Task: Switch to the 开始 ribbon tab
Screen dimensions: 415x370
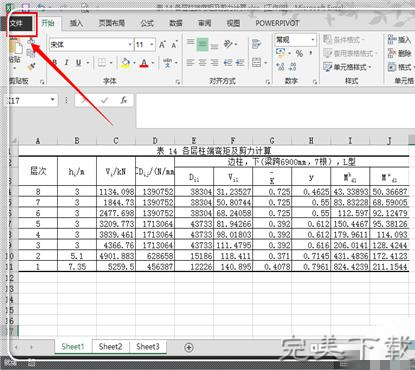Action: (x=48, y=23)
